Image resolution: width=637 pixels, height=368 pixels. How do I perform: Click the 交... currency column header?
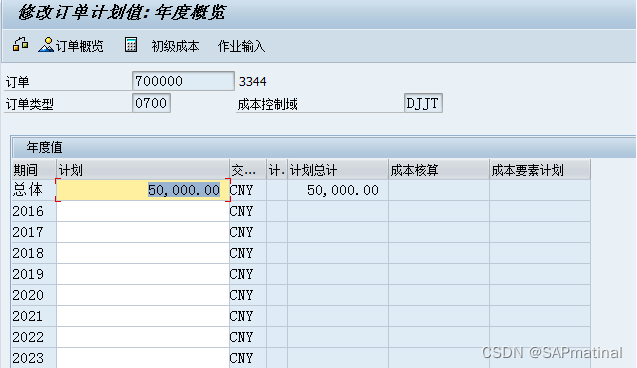point(248,170)
